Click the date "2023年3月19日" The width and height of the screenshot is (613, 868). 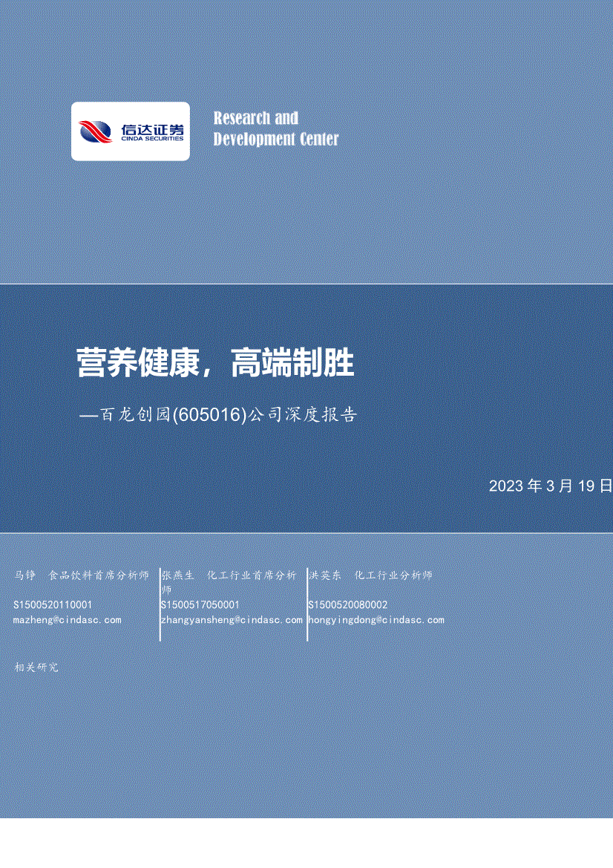(x=551, y=486)
